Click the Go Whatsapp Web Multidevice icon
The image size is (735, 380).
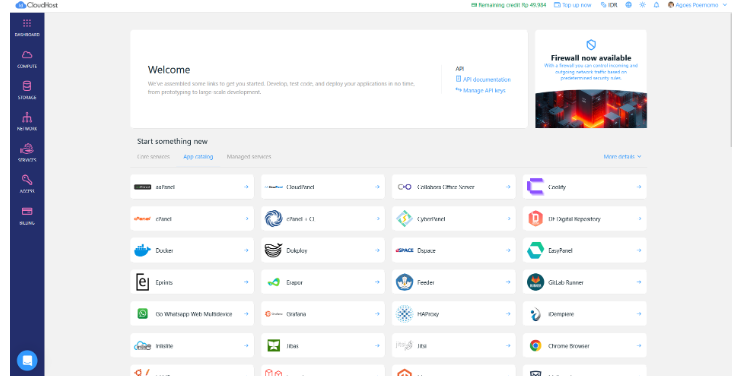(x=142, y=314)
